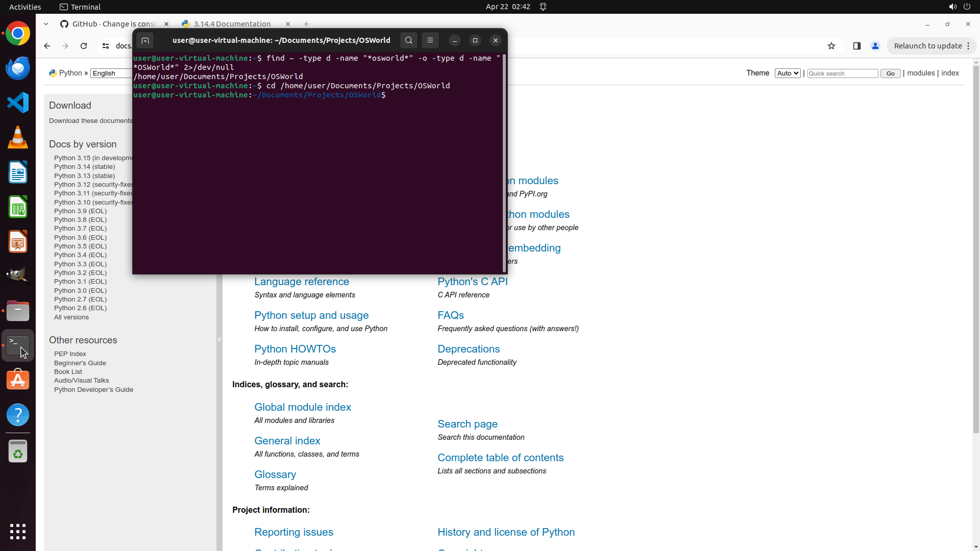Collapse sidebar with chevron handle
This screenshot has height=551, width=980.
[219, 339]
